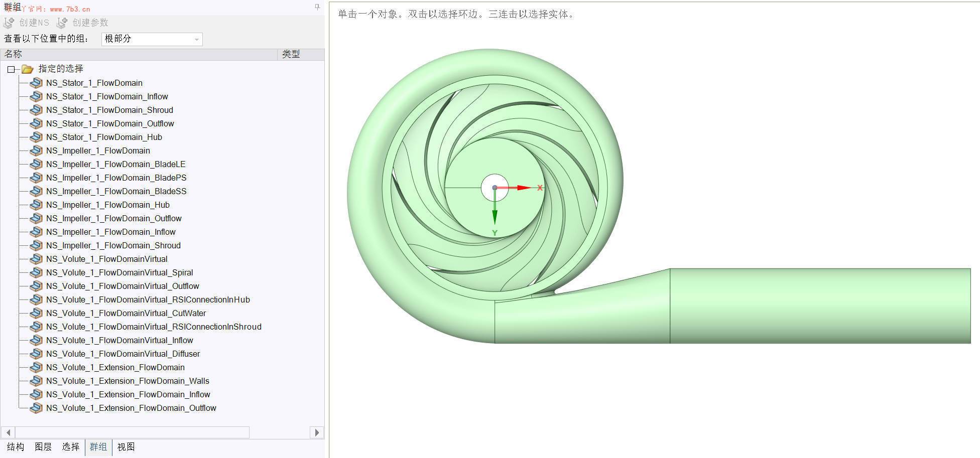
Task: Select NS_Impeller_1_FlowDomain_Inflow in the list
Action: [x=110, y=232]
